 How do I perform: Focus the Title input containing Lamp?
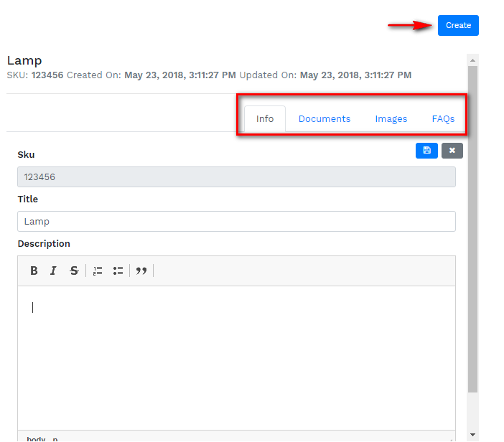tap(236, 221)
